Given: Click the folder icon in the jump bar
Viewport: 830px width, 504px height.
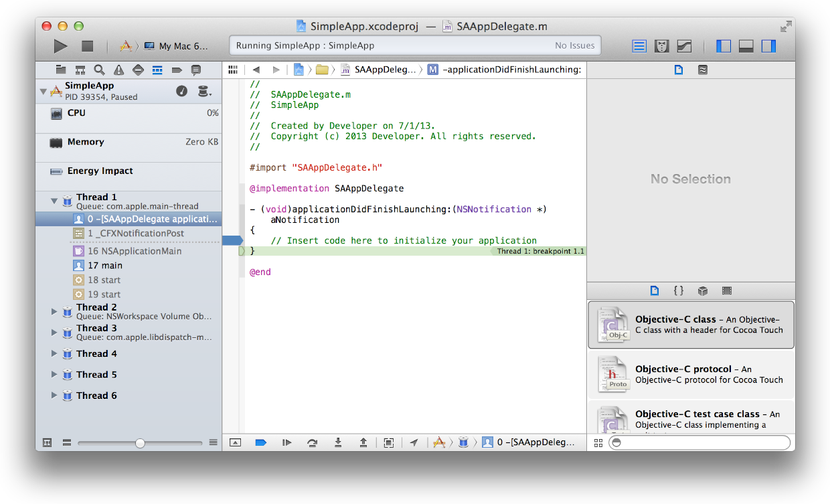Looking at the screenshot, I should pyautogui.click(x=322, y=70).
